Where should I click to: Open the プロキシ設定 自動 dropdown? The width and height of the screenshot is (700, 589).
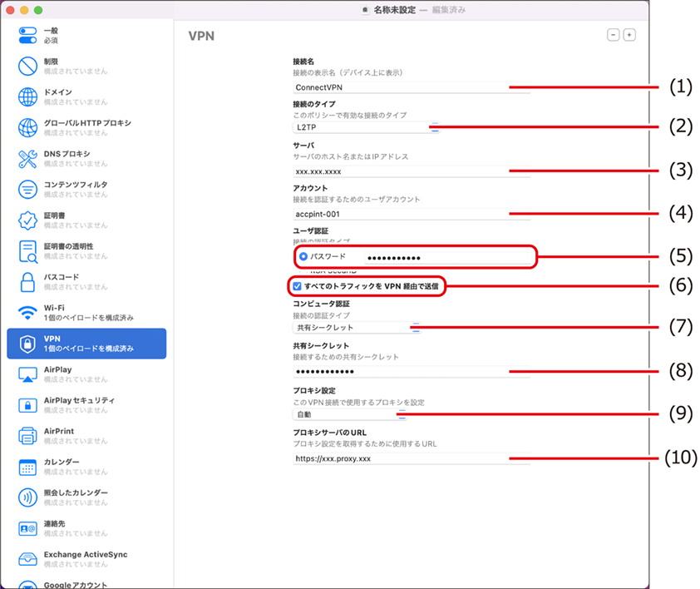[x=349, y=414]
